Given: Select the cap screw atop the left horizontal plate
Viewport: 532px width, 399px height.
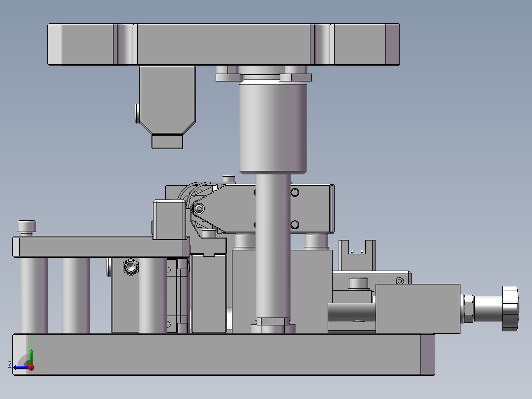Looking at the screenshot, I should point(27,228).
